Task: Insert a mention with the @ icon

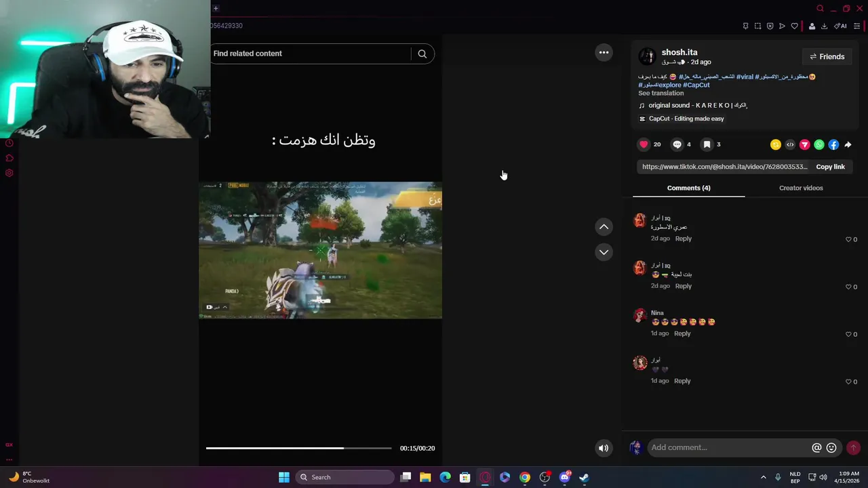Action: click(x=816, y=447)
